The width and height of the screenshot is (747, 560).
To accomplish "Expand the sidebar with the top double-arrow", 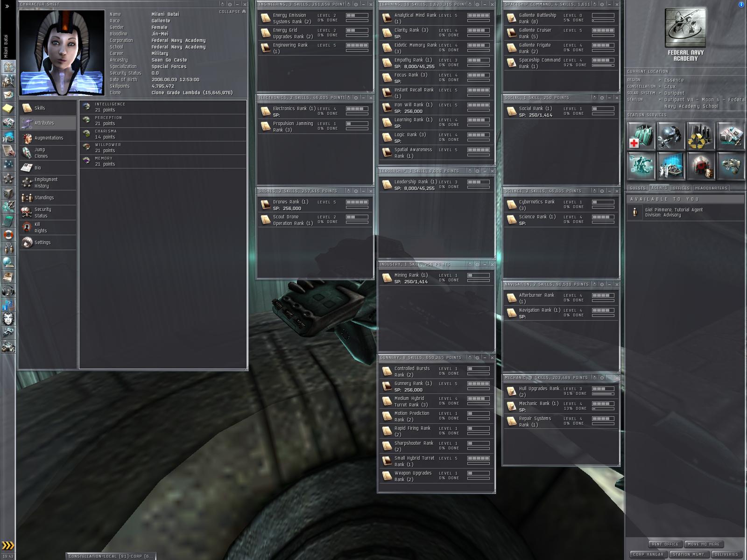I will coord(7,6).
